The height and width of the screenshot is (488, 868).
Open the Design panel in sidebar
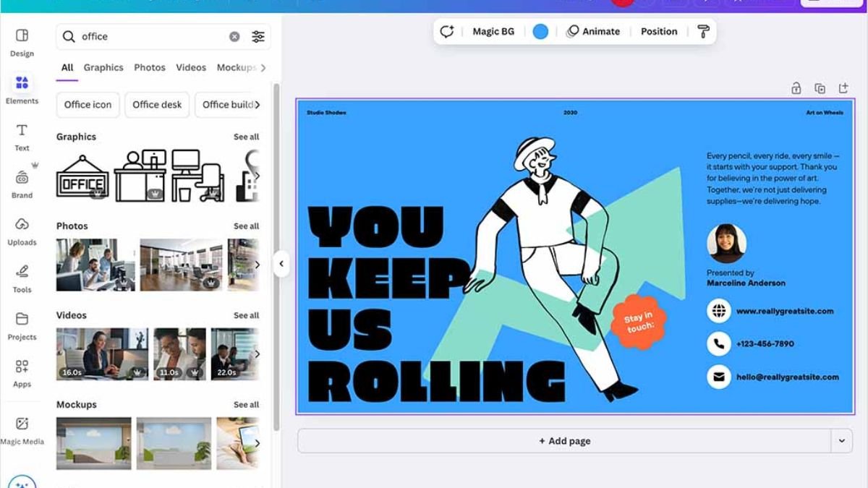point(22,42)
